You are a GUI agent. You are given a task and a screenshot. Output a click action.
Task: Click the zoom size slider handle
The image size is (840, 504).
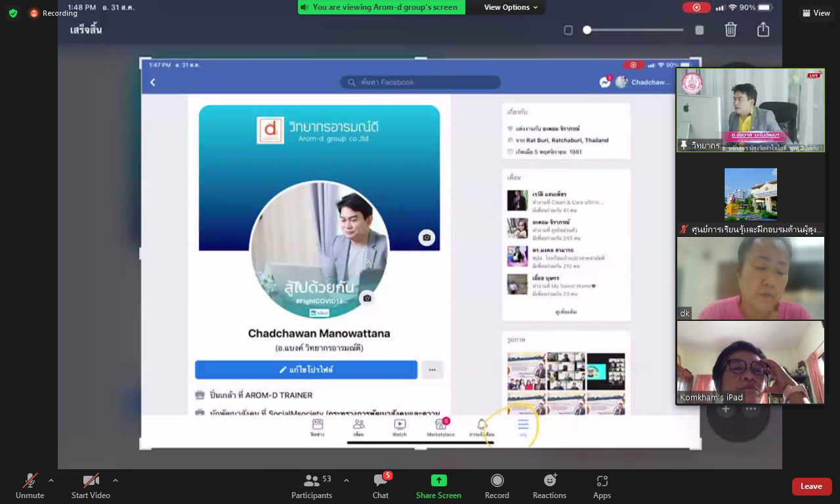587,30
